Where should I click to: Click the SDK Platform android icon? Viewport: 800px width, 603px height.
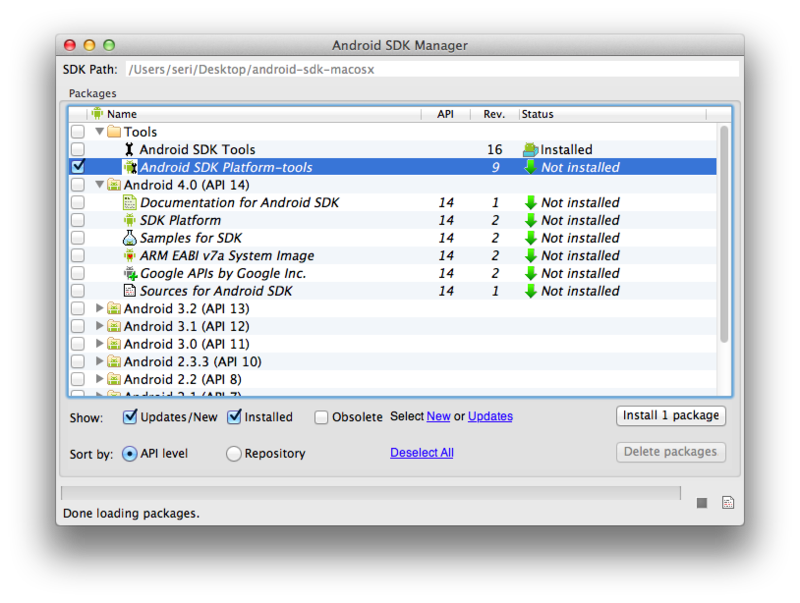(x=130, y=220)
